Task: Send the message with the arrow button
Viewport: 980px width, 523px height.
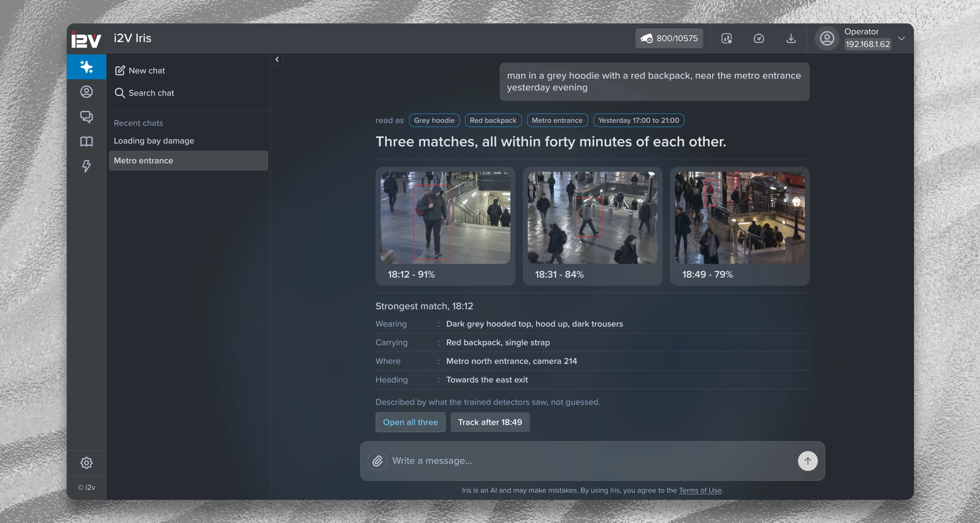Action: tap(807, 461)
